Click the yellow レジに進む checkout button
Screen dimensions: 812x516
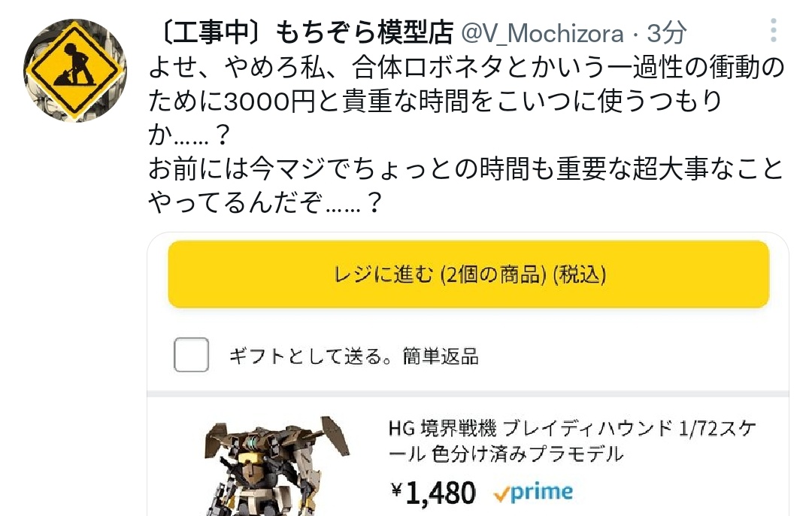tap(468, 274)
